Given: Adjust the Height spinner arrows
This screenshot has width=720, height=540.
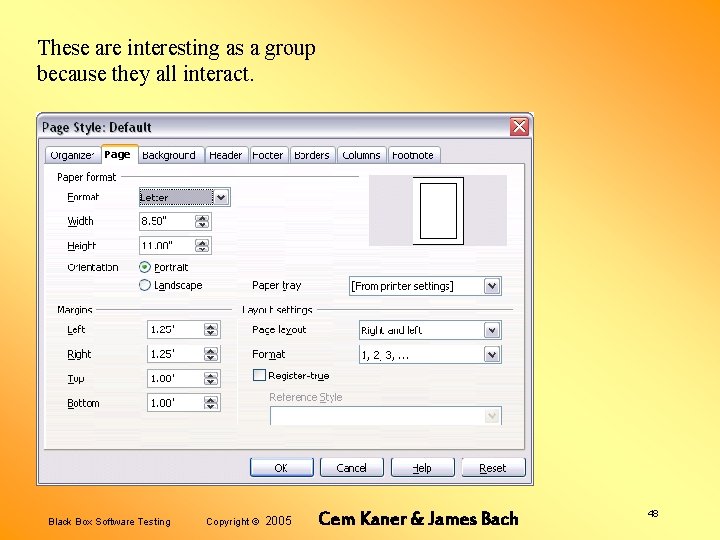Looking at the screenshot, I should coord(202,245).
